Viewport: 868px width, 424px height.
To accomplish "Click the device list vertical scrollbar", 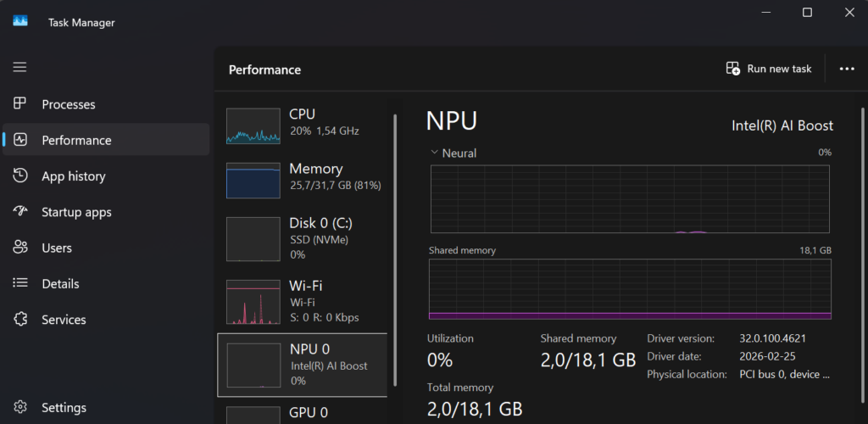I will click(395, 212).
